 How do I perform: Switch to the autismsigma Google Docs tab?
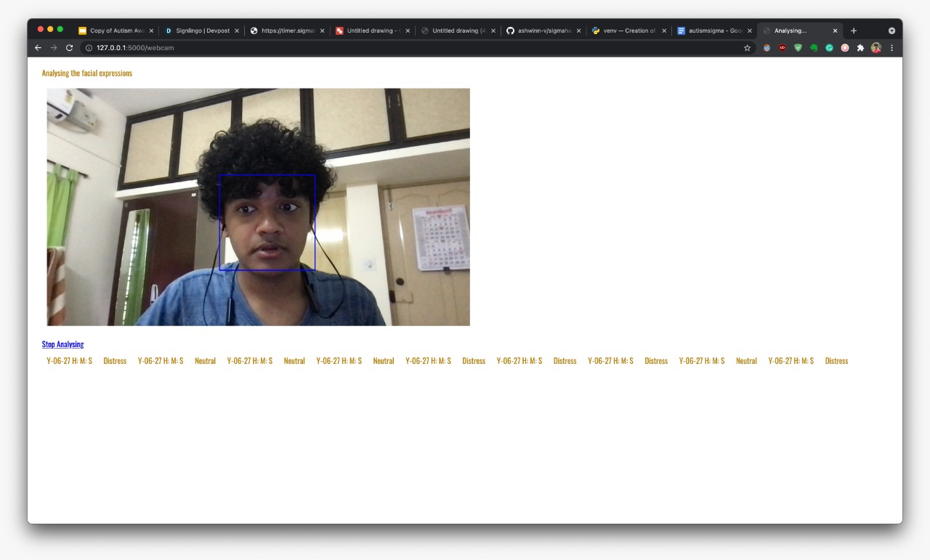point(714,31)
